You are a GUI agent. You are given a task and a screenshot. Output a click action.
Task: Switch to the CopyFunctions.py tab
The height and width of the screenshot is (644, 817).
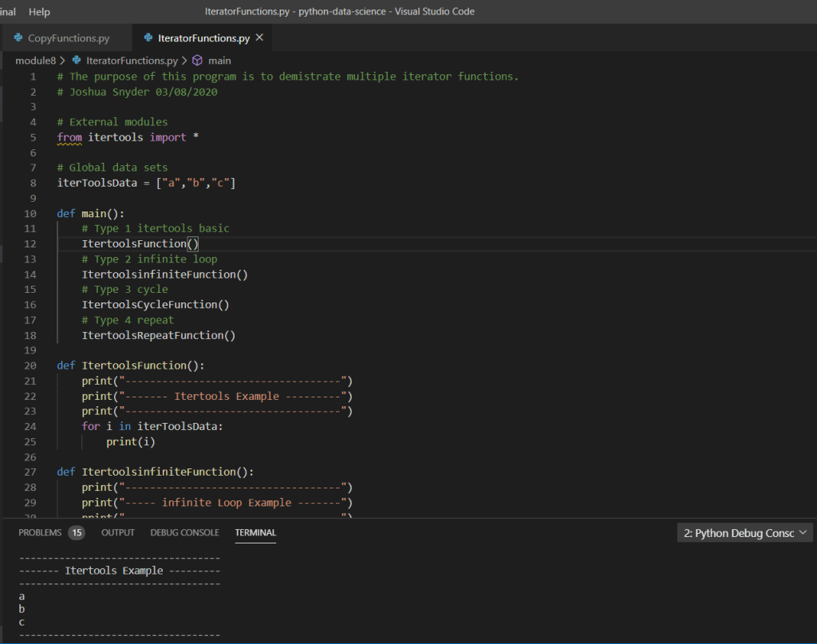pyautogui.click(x=69, y=38)
